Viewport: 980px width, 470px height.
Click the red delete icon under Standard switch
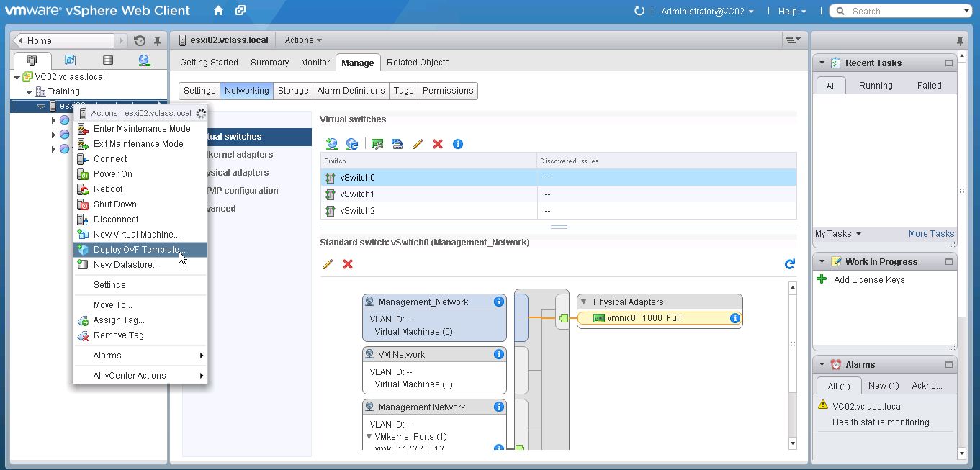click(x=348, y=264)
